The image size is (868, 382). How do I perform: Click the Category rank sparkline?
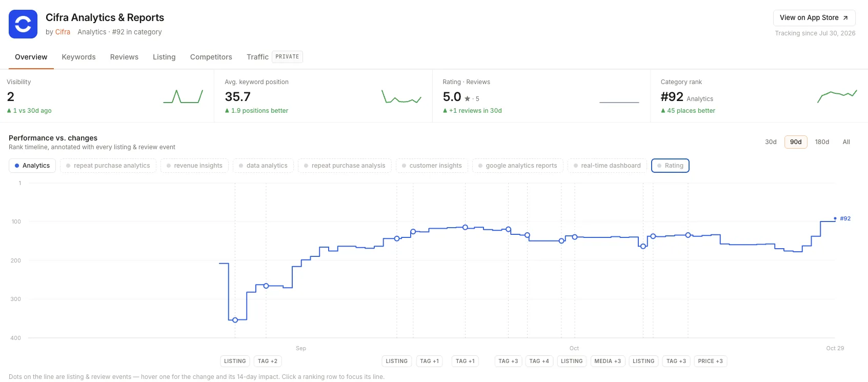click(837, 95)
